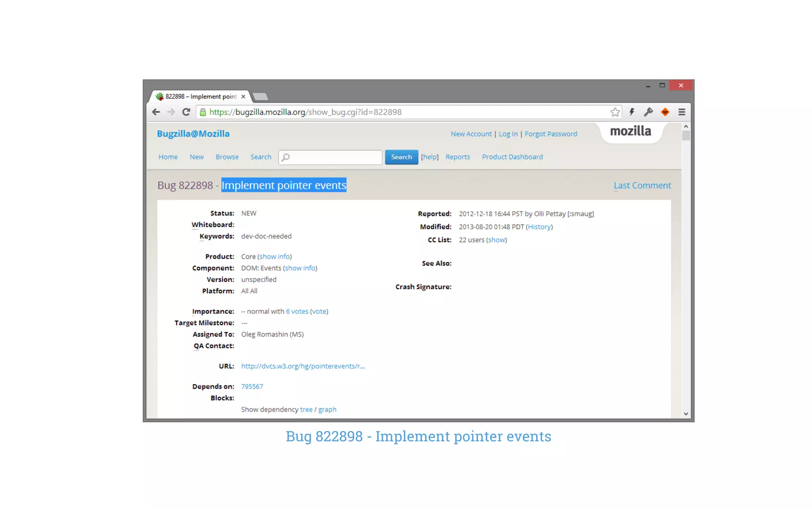The image size is (812, 508).
Task: Click the browser forward arrow
Action: pos(171,112)
